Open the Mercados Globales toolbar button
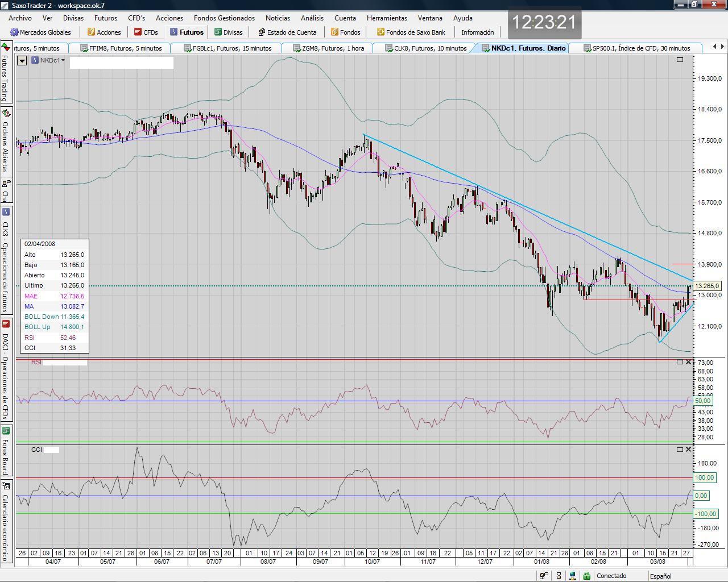728x582 pixels. click(40, 32)
